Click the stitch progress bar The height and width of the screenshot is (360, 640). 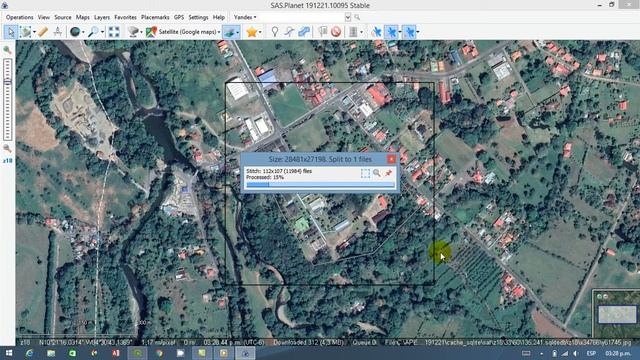[x=320, y=185]
